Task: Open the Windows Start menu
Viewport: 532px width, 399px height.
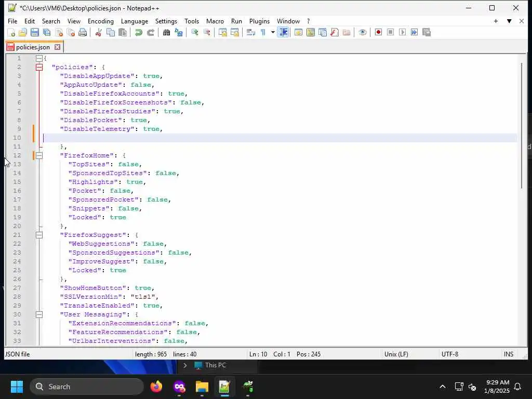Action: (x=17, y=387)
